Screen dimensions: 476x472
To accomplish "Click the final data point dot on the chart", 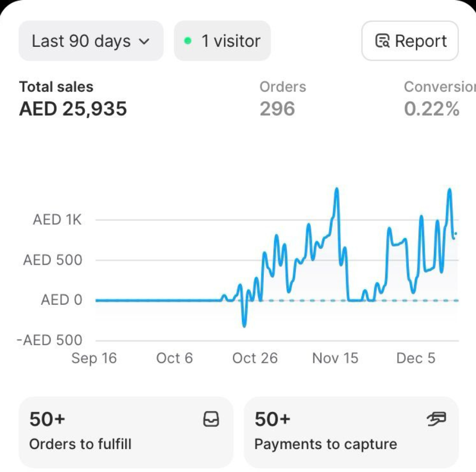I will click(x=456, y=234).
